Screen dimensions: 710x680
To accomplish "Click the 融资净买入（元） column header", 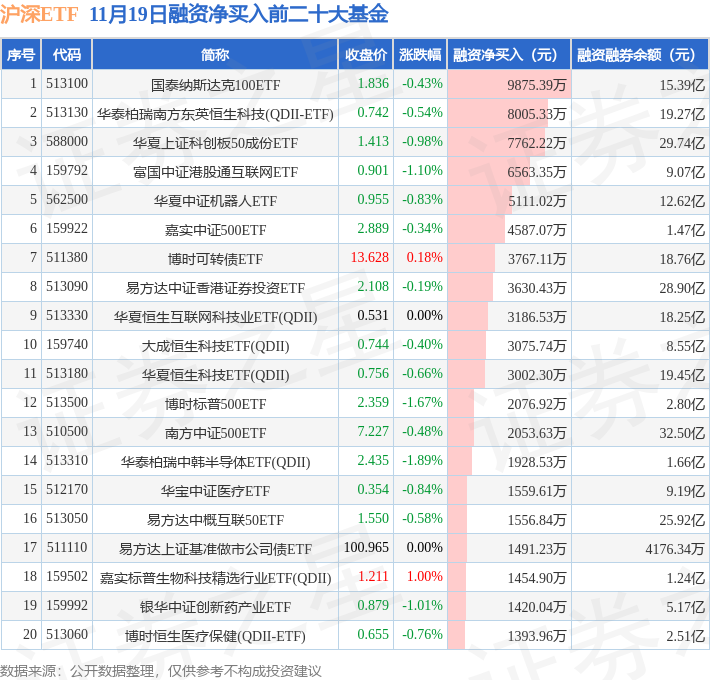I will pos(509,55).
